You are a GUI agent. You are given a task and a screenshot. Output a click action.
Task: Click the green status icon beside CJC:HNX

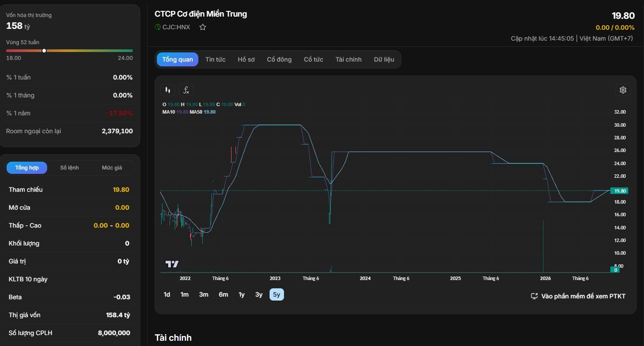[158, 27]
